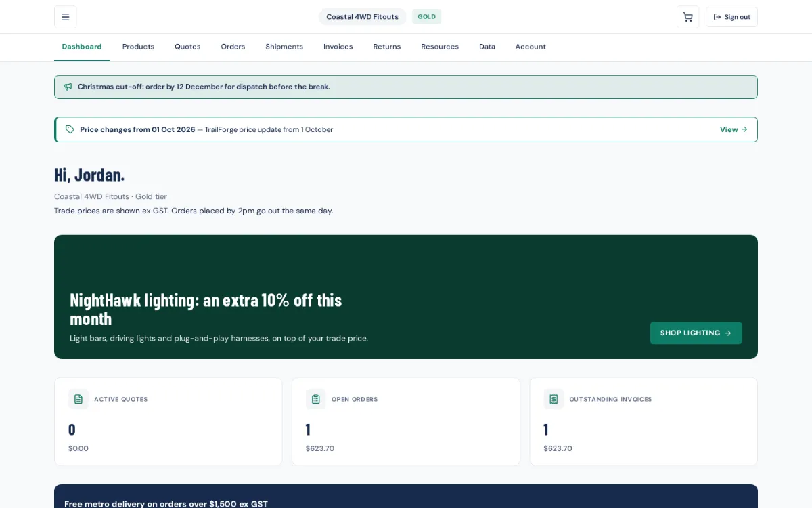Click the Active Quotes $0.00 amount
The height and width of the screenshot is (508, 812).
78,448
